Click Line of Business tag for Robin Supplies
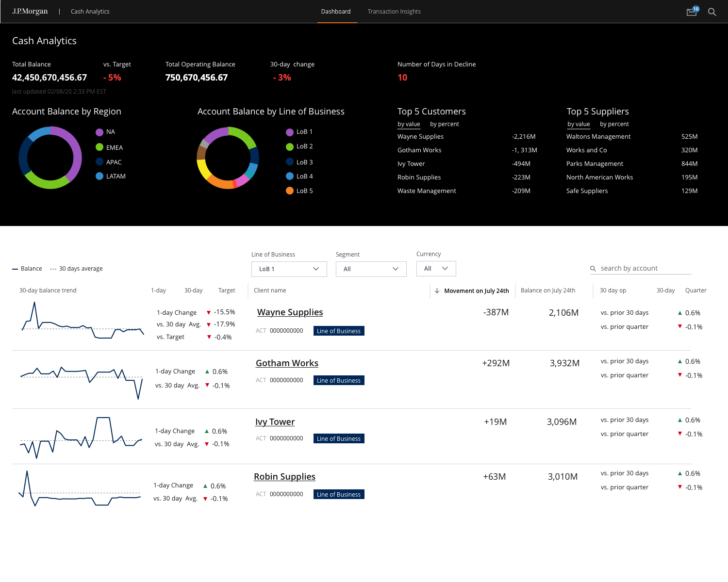The height and width of the screenshot is (582, 728). pos(339,494)
